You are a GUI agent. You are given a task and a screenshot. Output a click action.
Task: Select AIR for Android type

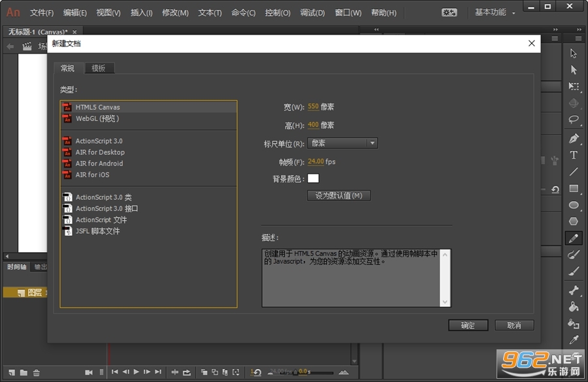(x=148, y=163)
